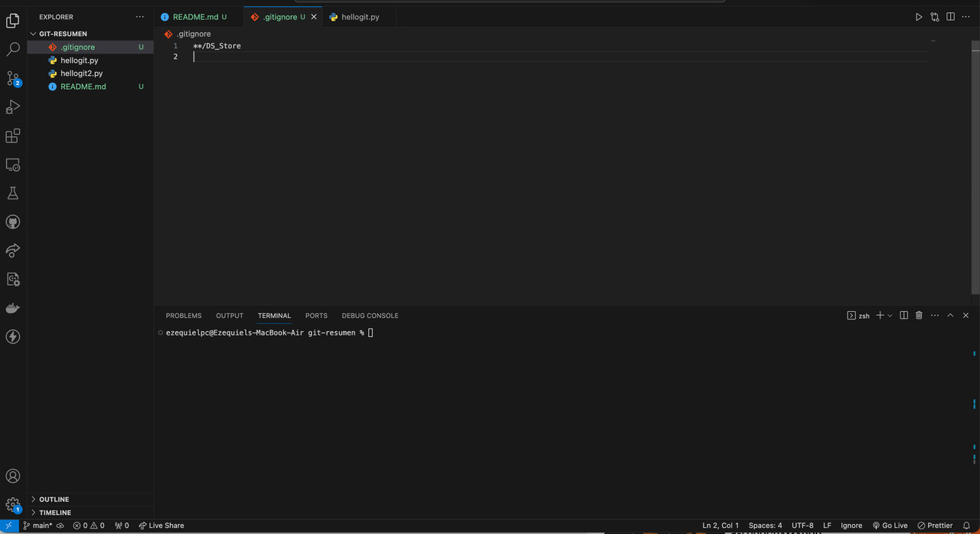Image resolution: width=980 pixels, height=534 pixels.
Task: Open README.md from the Explorer tree
Action: click(90, 87)
